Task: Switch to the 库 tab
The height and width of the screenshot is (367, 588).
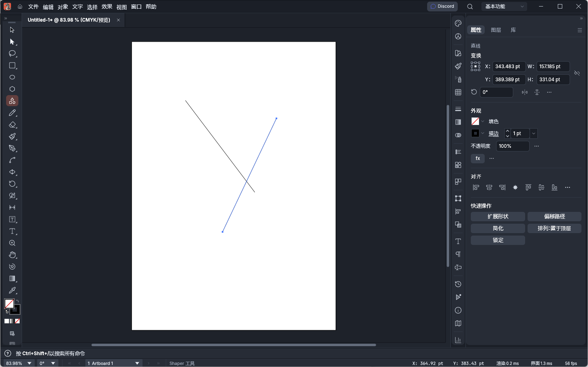Action: coord(513,30)
